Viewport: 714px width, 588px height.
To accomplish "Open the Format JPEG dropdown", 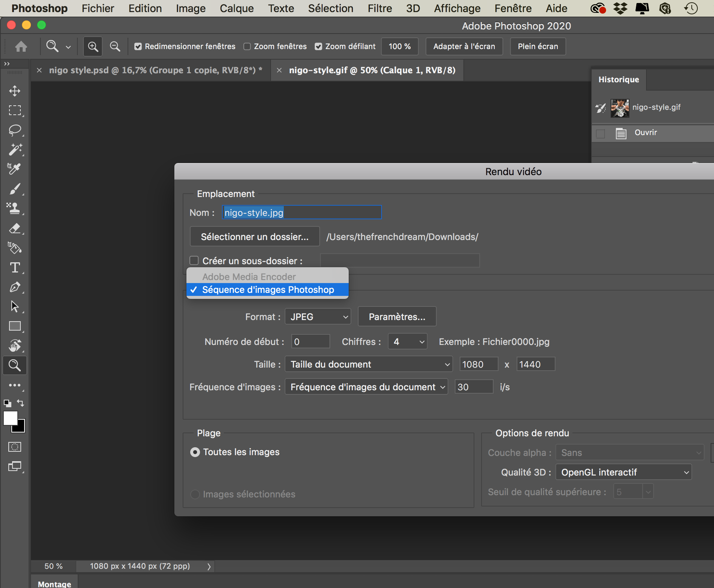I will (318, 317).
